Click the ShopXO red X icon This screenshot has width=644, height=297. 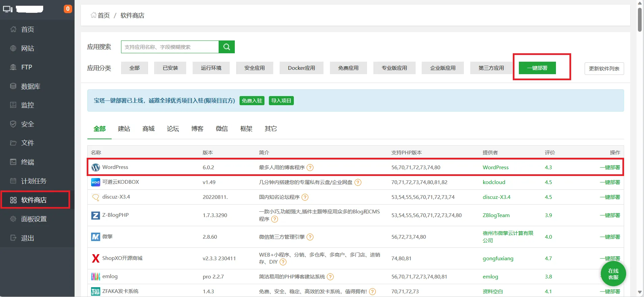point(95,258)
